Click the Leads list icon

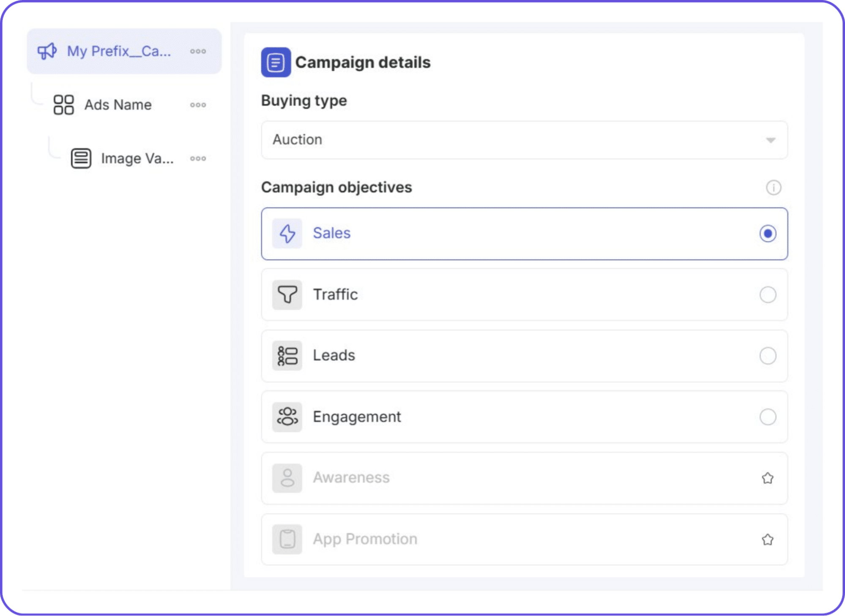(x=287, y=356)
